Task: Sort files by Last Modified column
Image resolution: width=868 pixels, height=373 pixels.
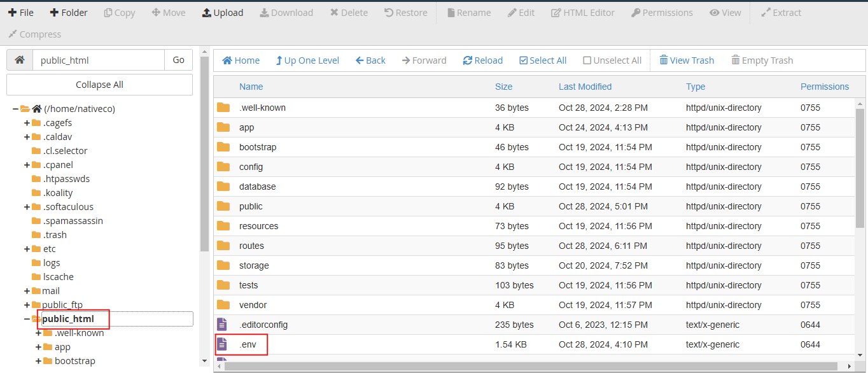Action: (x=585, y=87)
